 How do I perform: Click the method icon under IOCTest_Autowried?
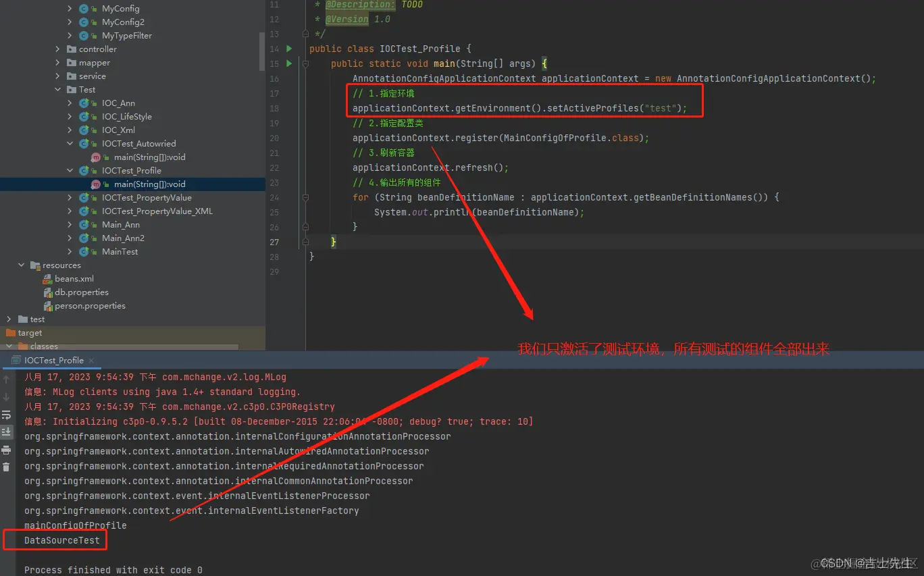point(96,157)
